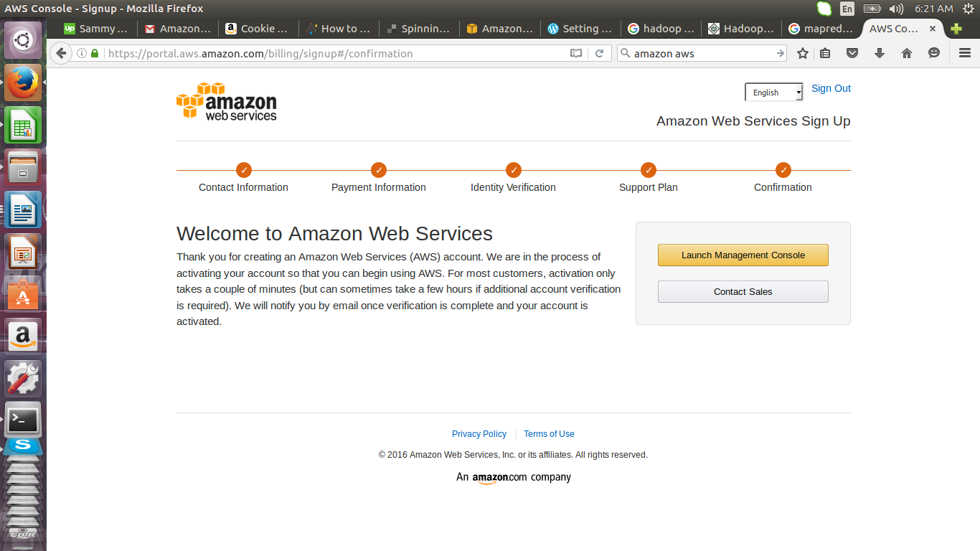Bookmark this page with the star icon

[803, 53]
